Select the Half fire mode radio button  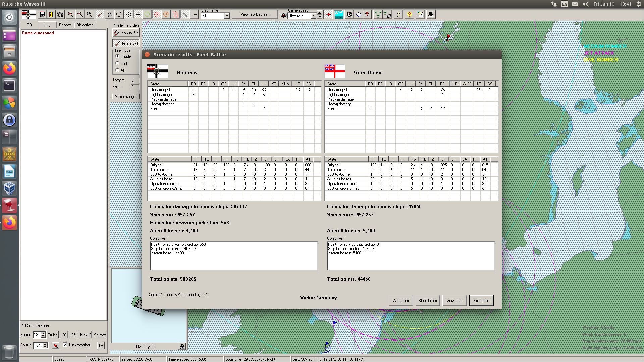[x=117, y=63]
